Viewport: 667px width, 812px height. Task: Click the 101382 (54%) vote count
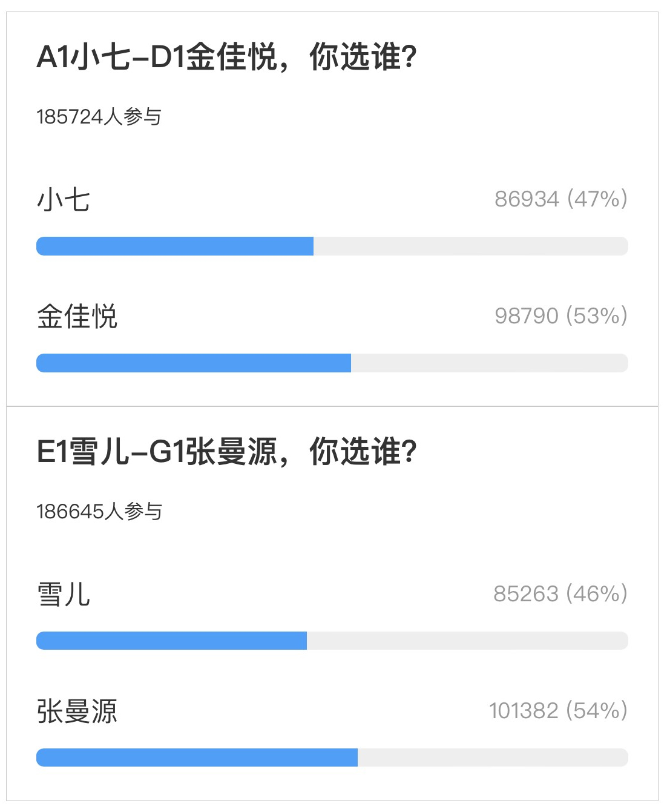pos(558,710)
